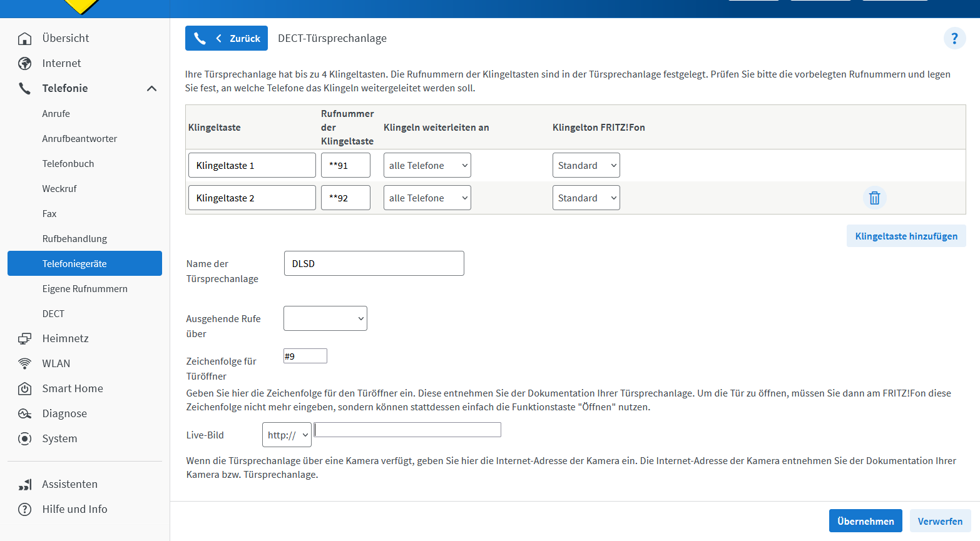Click the Assistenten wizard icon

(x=24, y=485)
